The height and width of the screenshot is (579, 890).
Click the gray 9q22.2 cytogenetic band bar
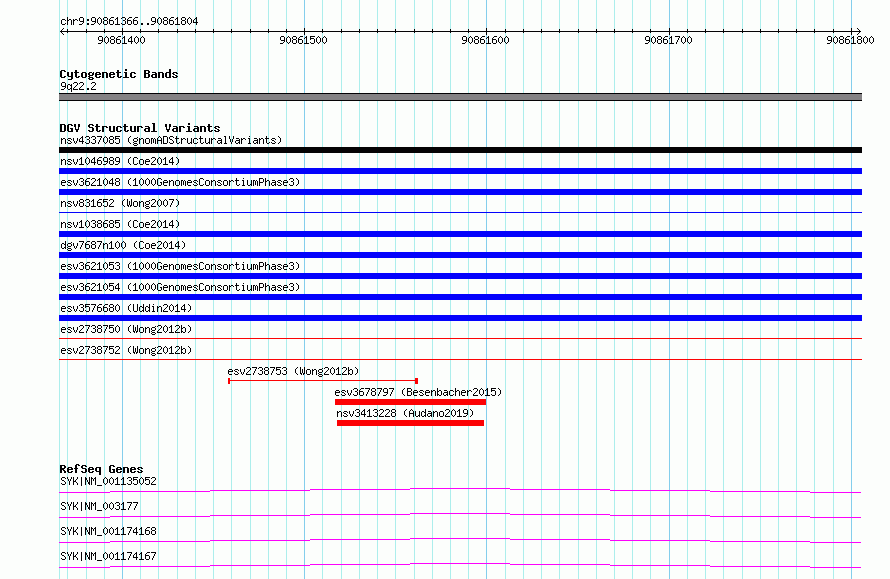click(460, 97)
